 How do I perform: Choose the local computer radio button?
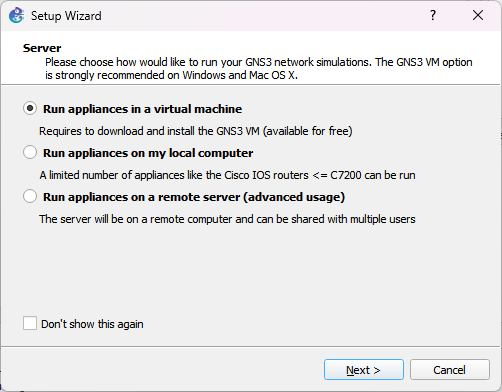point(30,152)
